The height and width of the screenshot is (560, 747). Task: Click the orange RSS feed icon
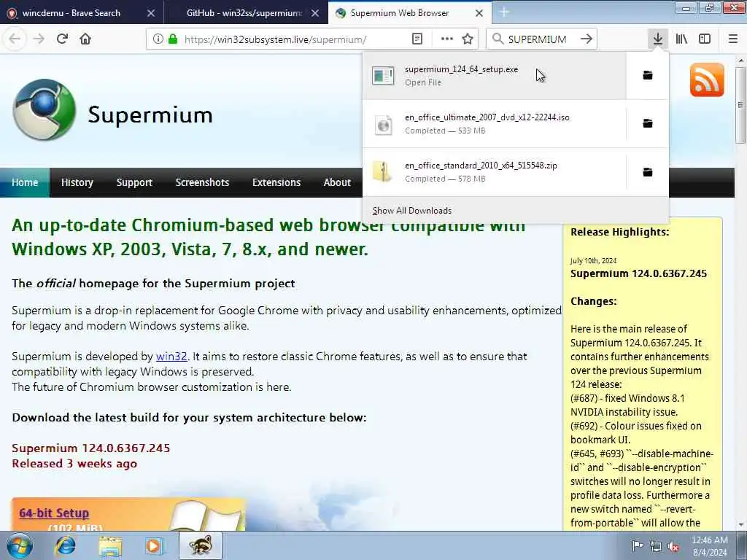(707, 79)
